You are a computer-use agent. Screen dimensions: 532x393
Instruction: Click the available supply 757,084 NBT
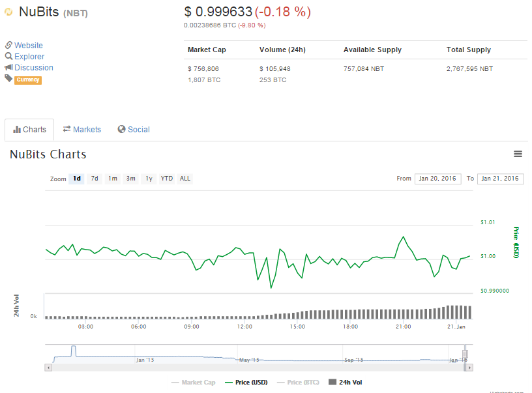pyautogui.click(x=364, y=69)
